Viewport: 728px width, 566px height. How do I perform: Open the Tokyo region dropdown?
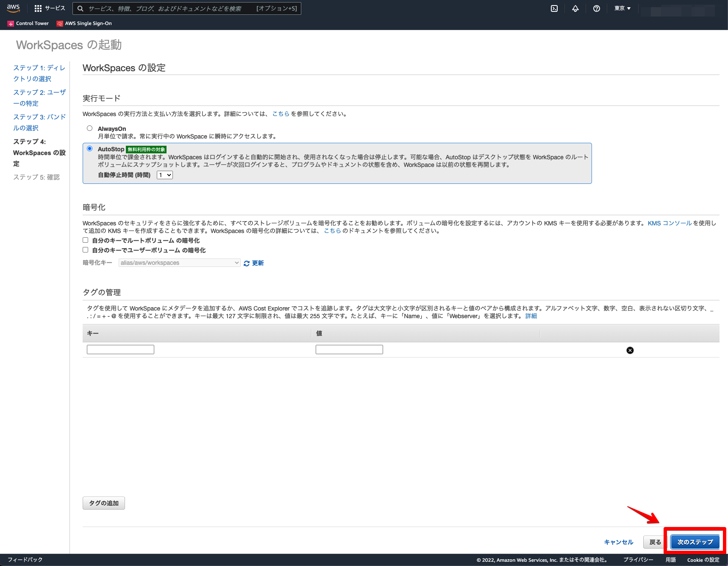tap(622, 8)
